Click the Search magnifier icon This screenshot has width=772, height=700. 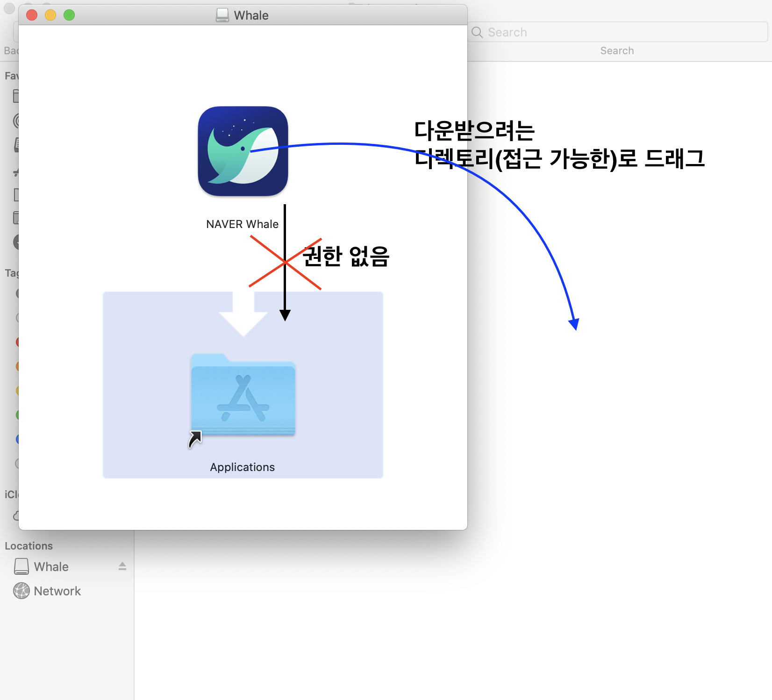coord(477,32)
